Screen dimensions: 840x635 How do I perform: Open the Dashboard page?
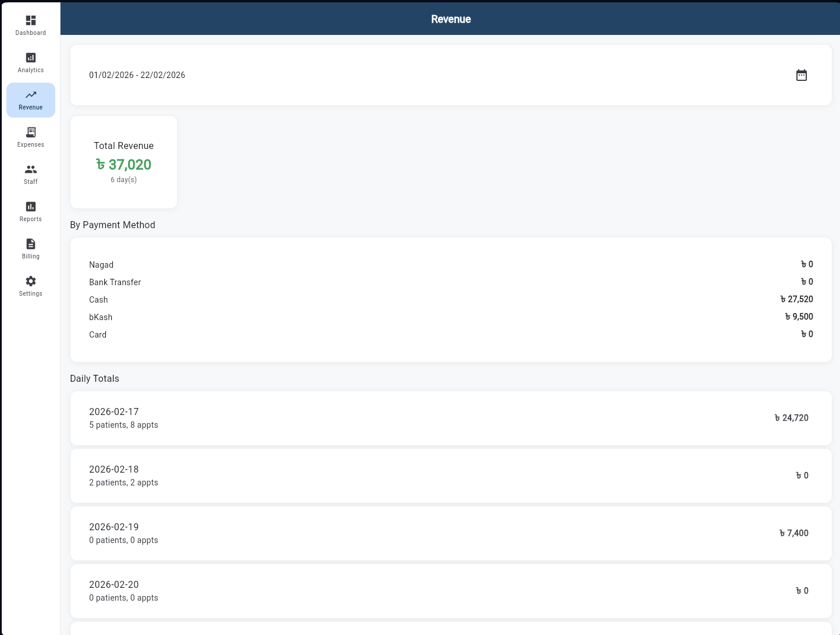tap(30, 26)
